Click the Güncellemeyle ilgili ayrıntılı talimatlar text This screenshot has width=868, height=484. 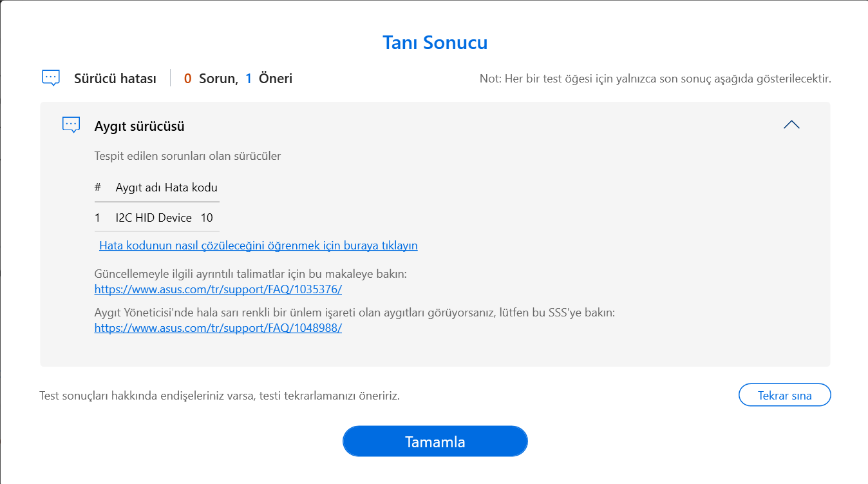(250, 274)
